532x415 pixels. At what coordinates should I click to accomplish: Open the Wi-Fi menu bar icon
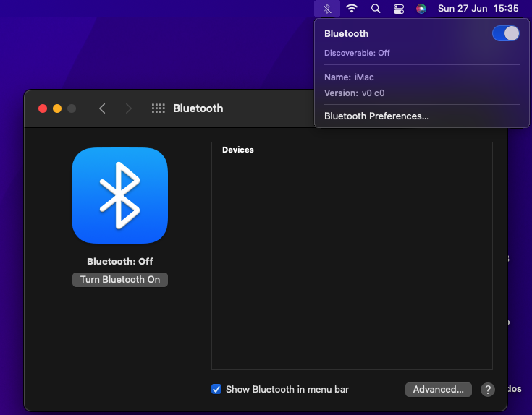pyautogui.click(x=352, y=8)
